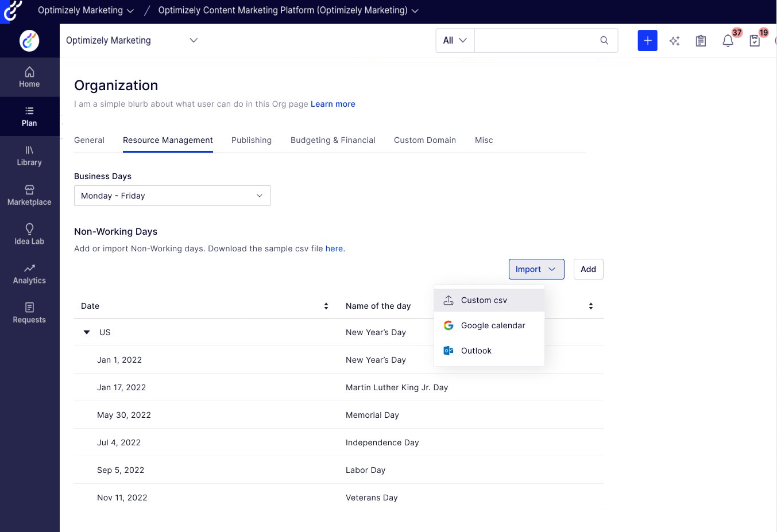
Task: Click the Learn more link
Action: point(333,104)
